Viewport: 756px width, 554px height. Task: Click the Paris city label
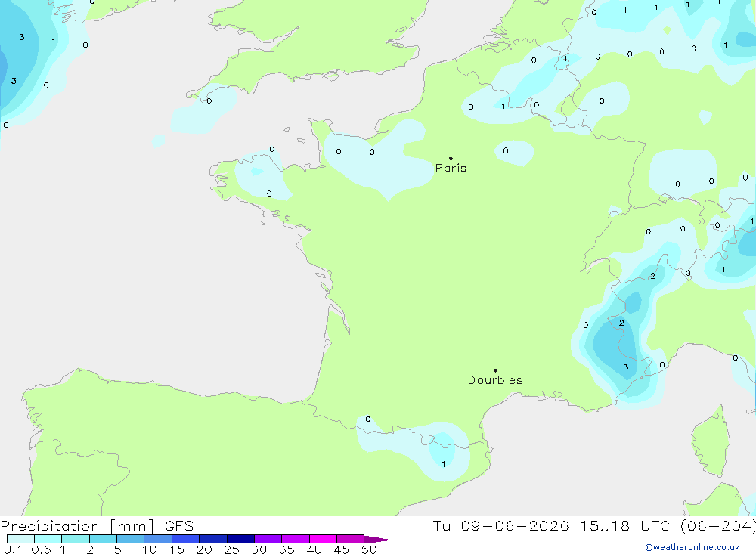coord(451,168)
